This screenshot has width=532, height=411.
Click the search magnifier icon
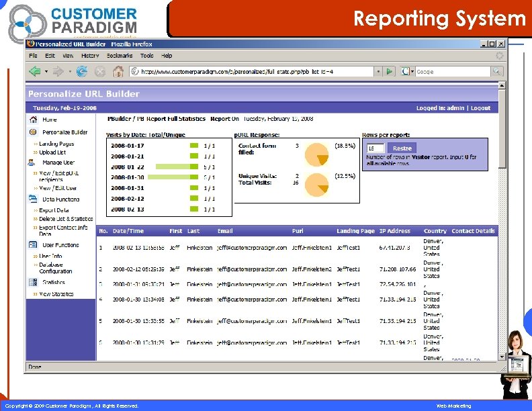[x=496, y=71]
